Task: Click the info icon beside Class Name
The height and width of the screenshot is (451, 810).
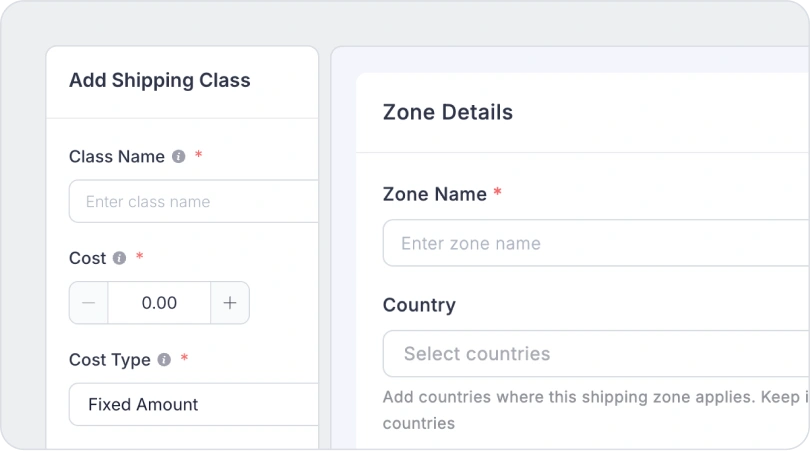Action: pyautogui.click(x=179, y=157)
